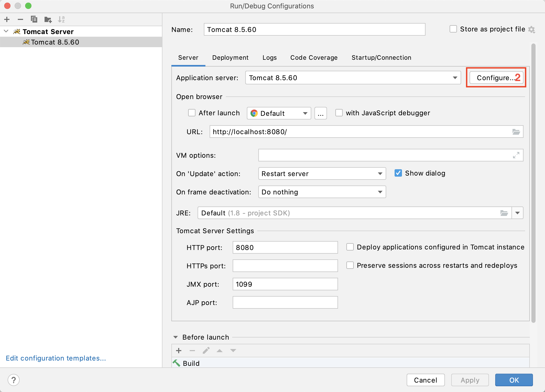Viewport: 545px width, 392px height.
Task: Click the JMX port field
Action: tap(285, 284)
